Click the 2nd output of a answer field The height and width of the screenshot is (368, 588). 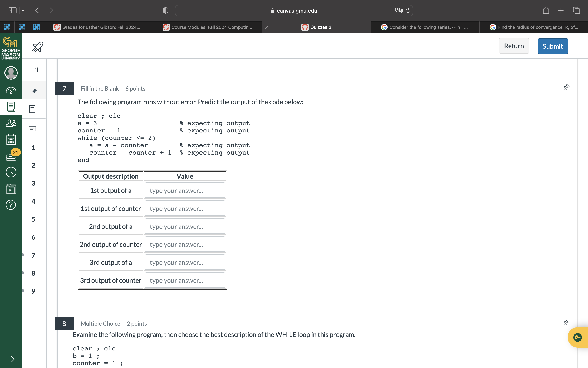click(x=185, y=227)
